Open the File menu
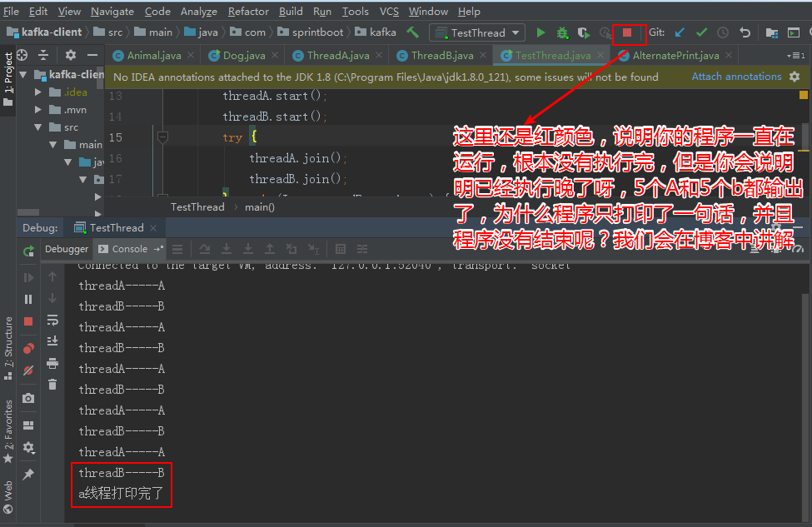Screen dimensions: 812x527 coord(11,12)
